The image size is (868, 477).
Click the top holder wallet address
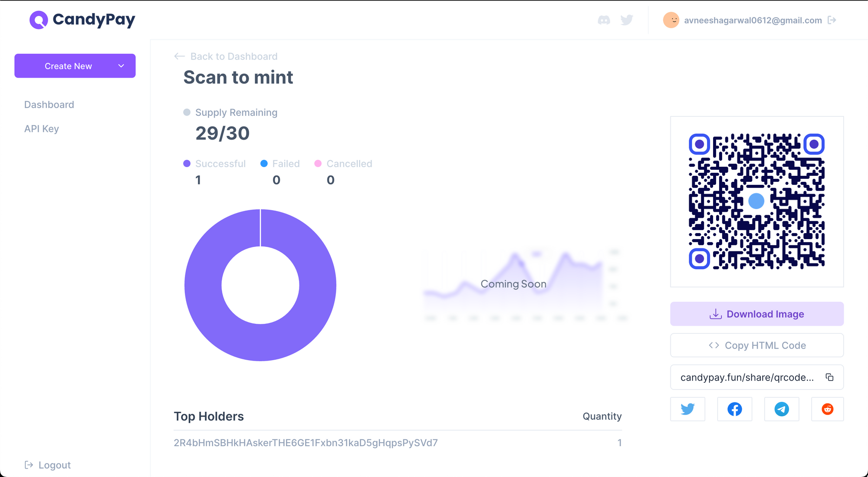(306, 443)
